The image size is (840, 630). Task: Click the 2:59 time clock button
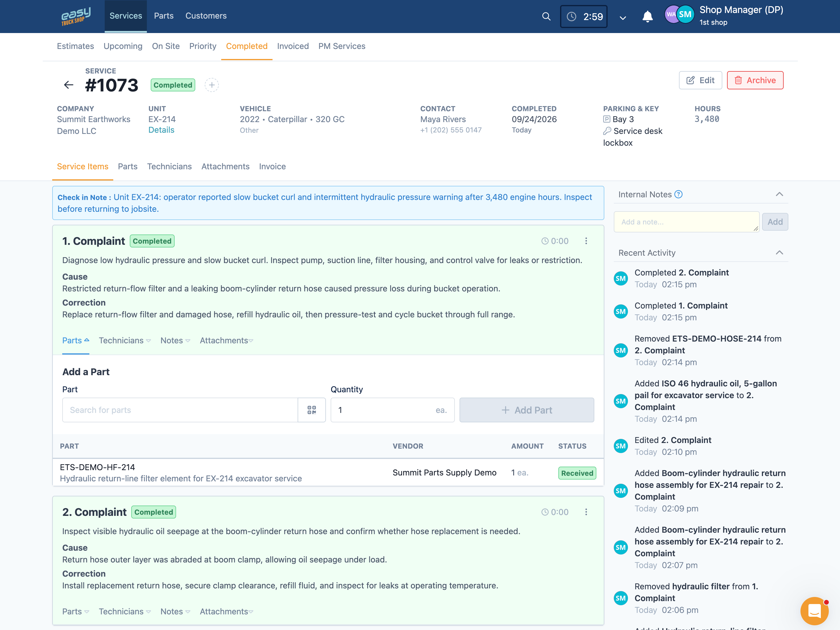[x=584, y=16]
